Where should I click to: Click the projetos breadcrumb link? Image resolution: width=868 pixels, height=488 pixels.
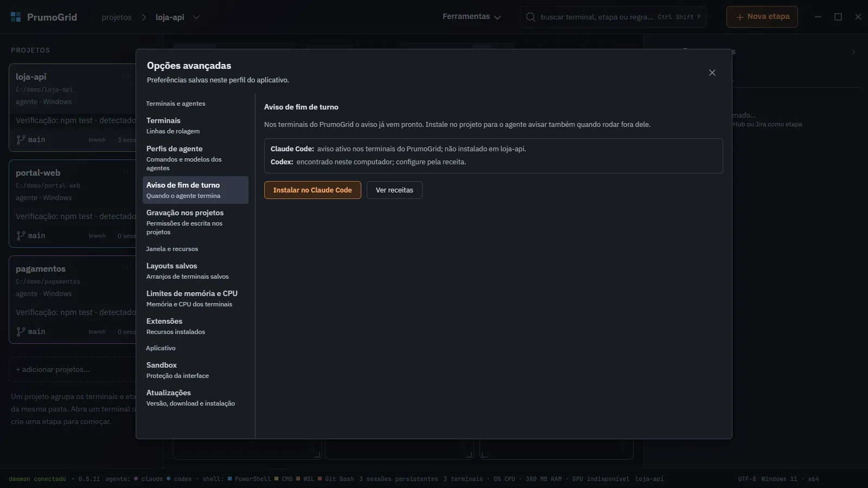coord(117,17)
